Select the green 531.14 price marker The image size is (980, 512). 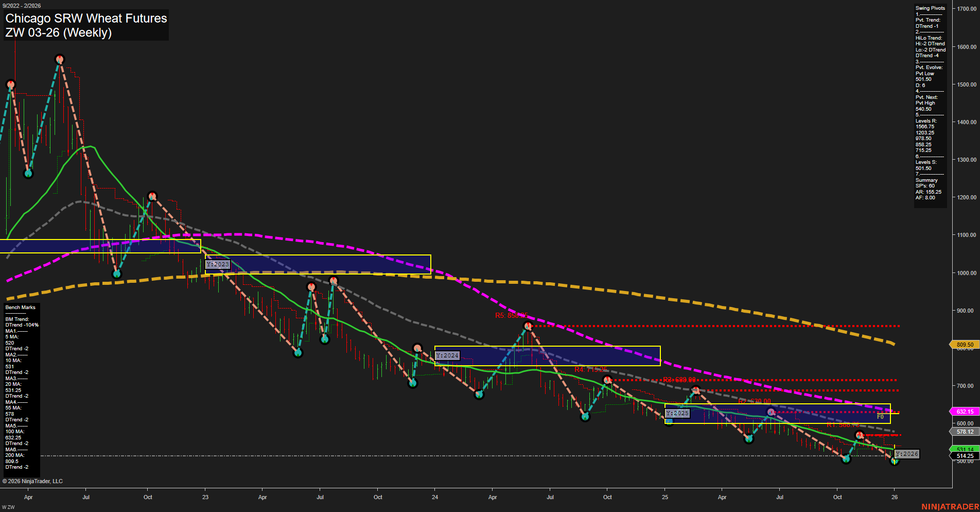point(965,450)
